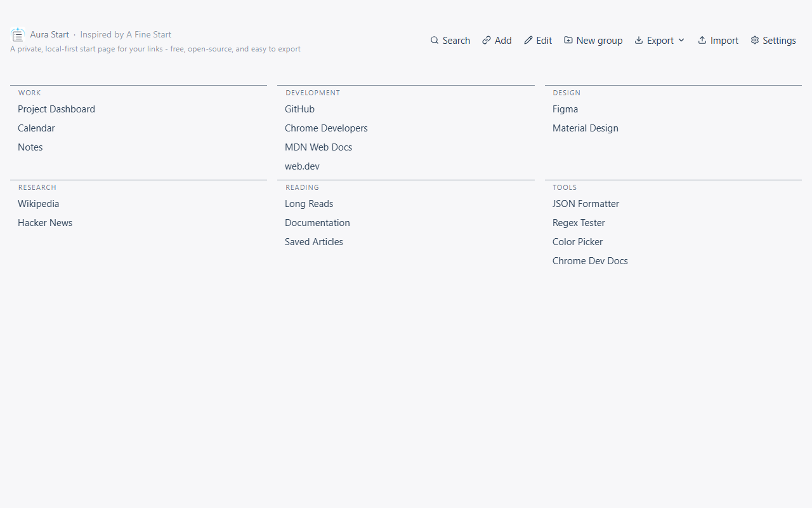The width and height of the screenshot is (812, 508).
Task: Open the Wikipedia link
Action: (39, 204)
